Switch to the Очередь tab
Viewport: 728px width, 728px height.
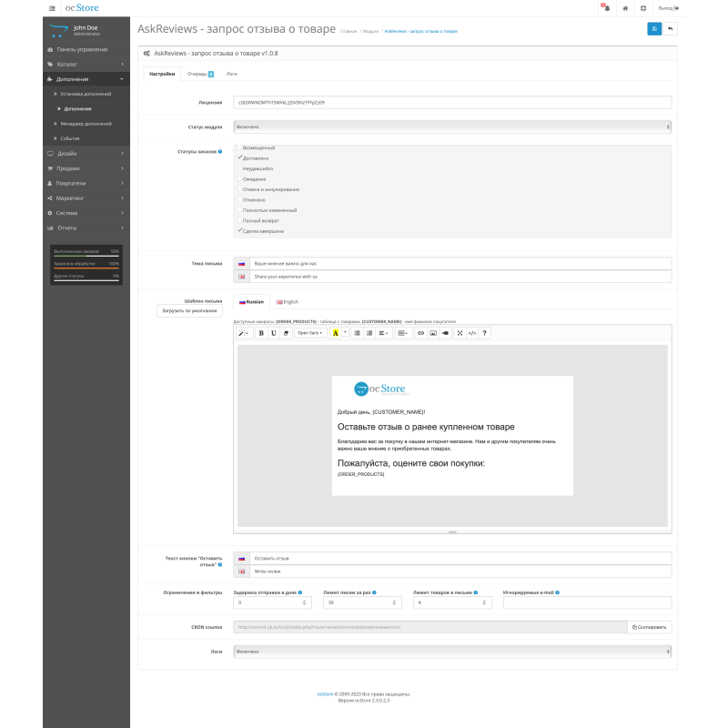tap(198, 73)
